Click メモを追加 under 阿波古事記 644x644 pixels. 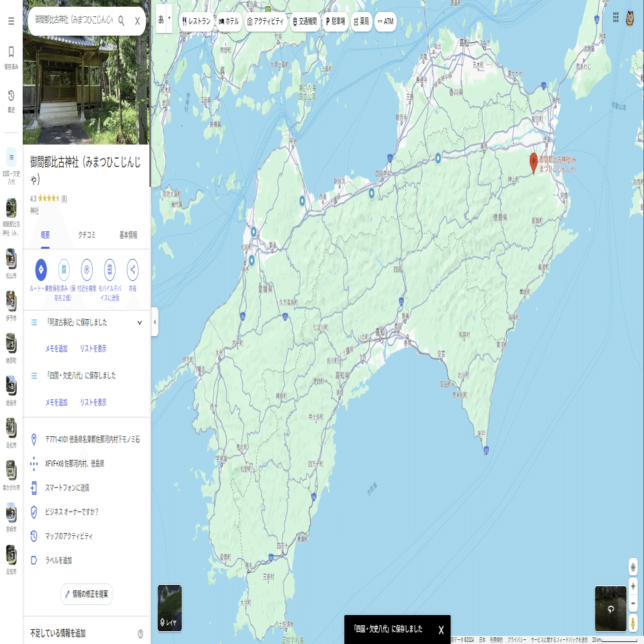[x=56, y=349]
